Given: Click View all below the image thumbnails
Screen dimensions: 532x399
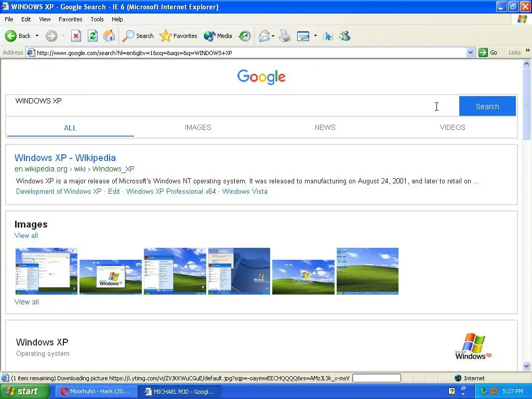Looking at the screenshot, I should pos(26,302).
